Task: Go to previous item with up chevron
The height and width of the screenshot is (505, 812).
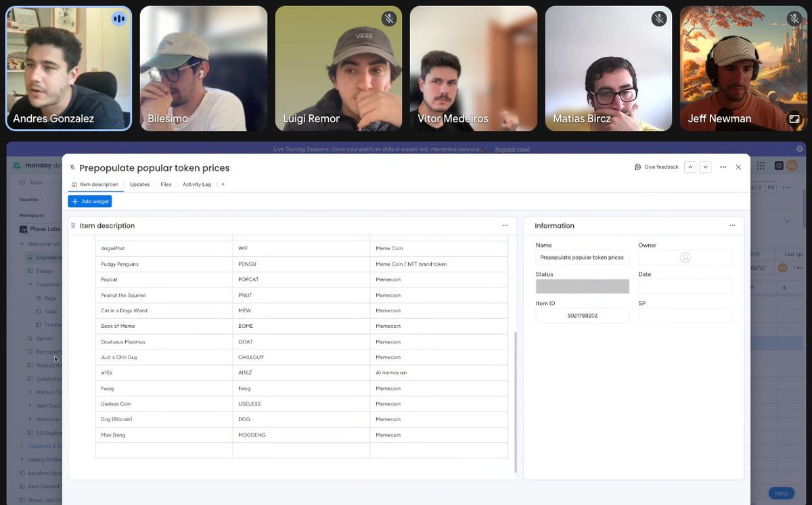Action: click(x=690, y=167)
